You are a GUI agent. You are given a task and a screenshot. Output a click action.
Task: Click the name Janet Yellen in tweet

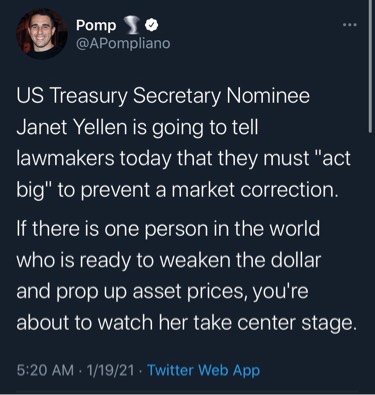click(72, 127)
